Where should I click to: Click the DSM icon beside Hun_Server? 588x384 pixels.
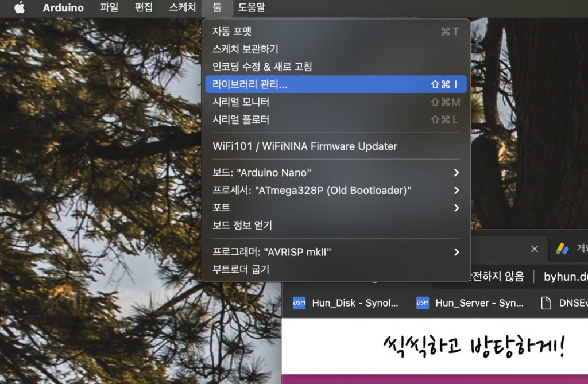[423, 303]
